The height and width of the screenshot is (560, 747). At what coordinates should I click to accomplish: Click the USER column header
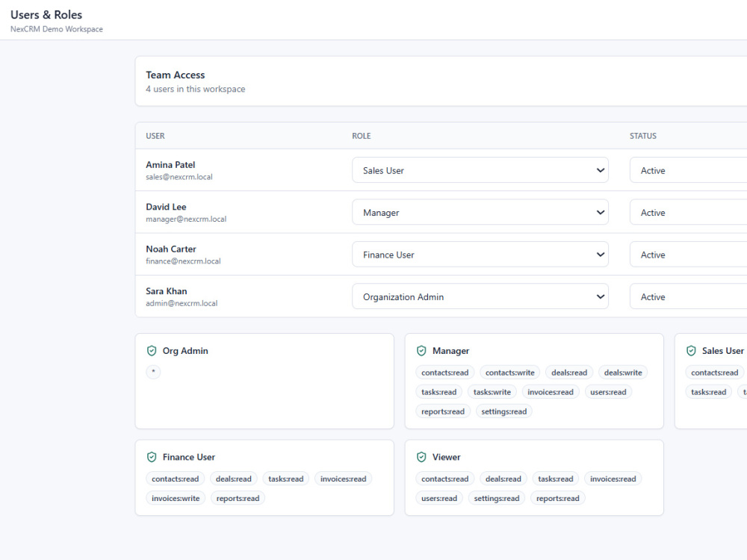[x=155, y=136]
